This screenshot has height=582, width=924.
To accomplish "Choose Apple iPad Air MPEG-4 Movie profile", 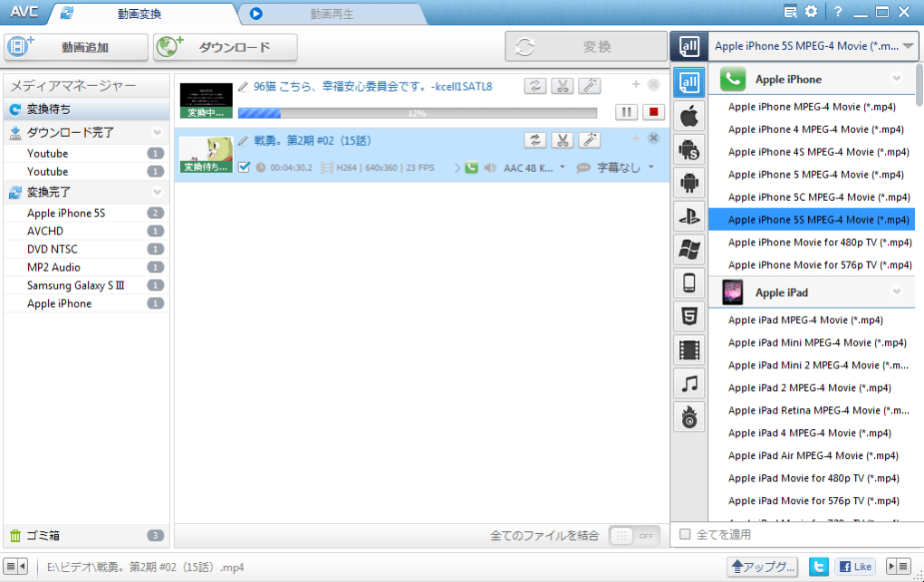I will click(x=812, y=455).
